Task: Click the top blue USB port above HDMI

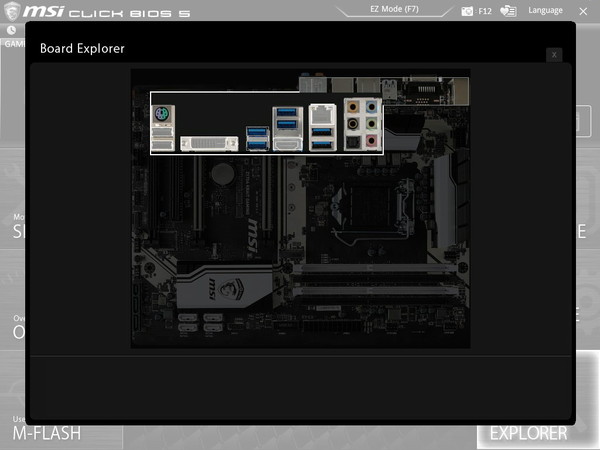Action: coord(287,112)
